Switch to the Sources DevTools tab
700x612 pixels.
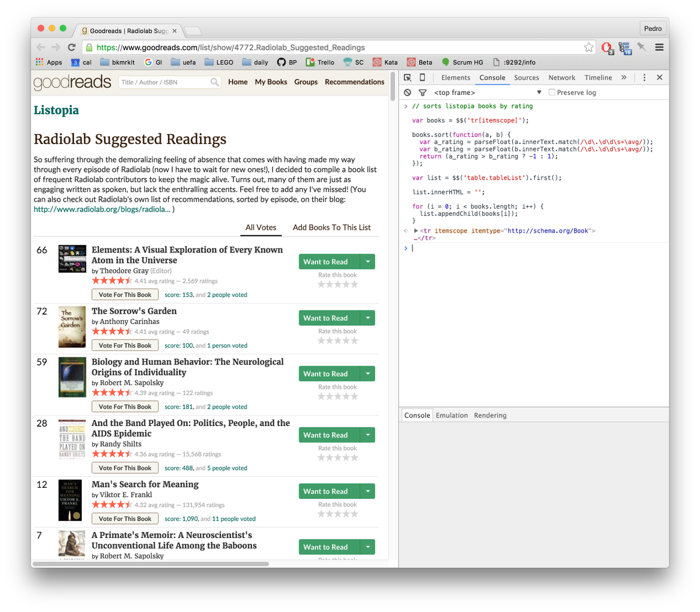click(x=527, y=78)
